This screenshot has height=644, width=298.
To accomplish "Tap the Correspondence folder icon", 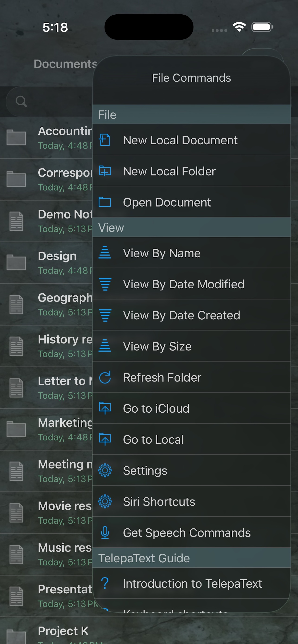I will (16, 179).
